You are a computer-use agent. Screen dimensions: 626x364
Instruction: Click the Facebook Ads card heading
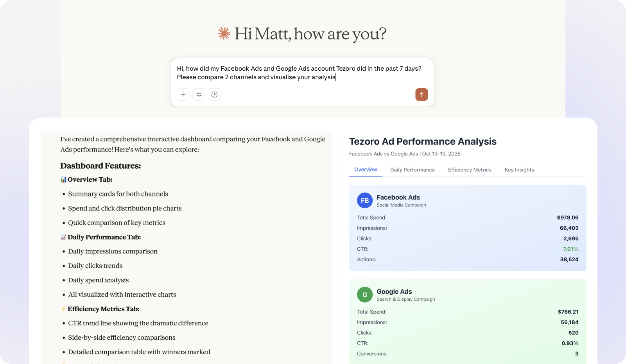tap(398, 198)
